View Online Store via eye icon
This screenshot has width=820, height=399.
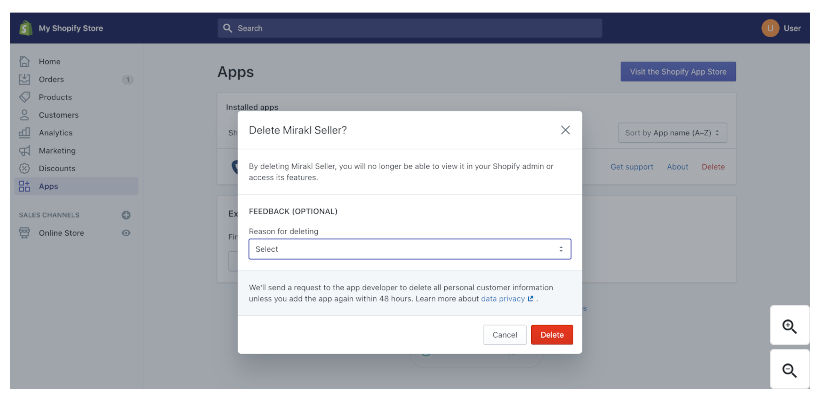[126, 233]
